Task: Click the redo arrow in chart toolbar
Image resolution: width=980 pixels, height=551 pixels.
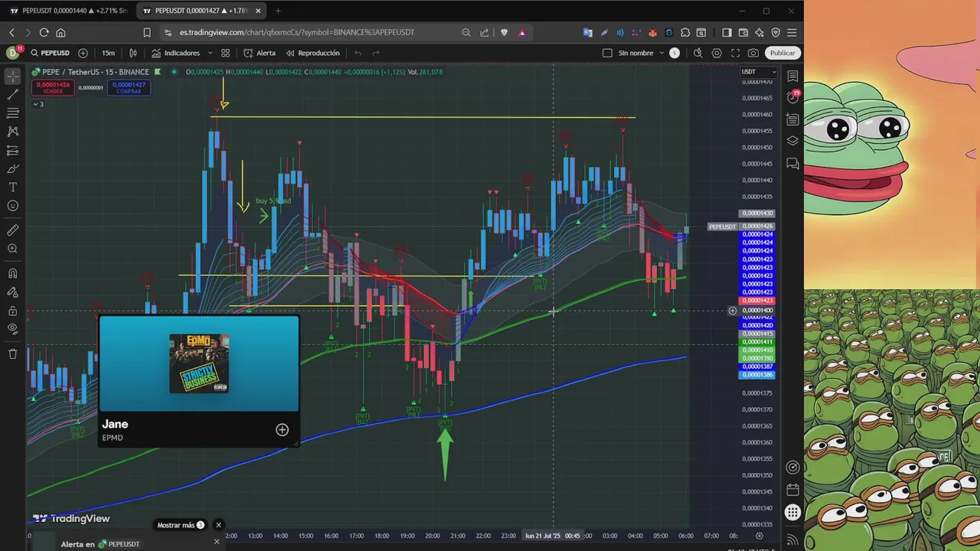Action: (x=376, y=53)
